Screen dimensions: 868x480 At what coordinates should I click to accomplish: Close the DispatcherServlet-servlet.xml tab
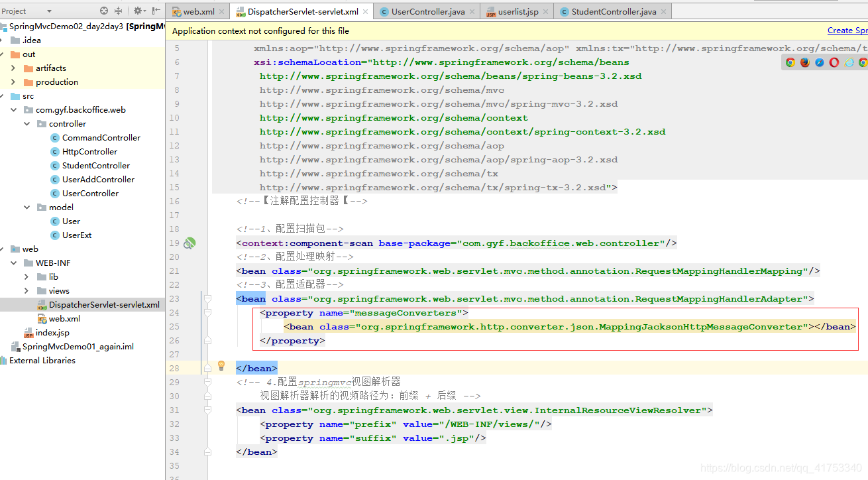(365, 12)
